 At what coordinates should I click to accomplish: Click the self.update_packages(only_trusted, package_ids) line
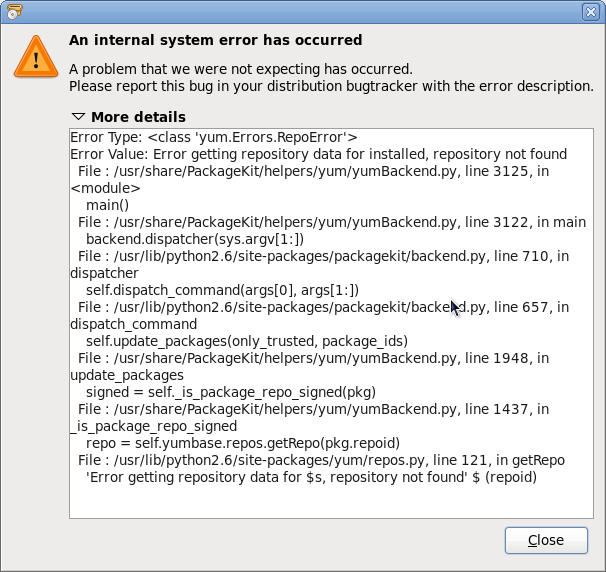(x=247, y=341)
